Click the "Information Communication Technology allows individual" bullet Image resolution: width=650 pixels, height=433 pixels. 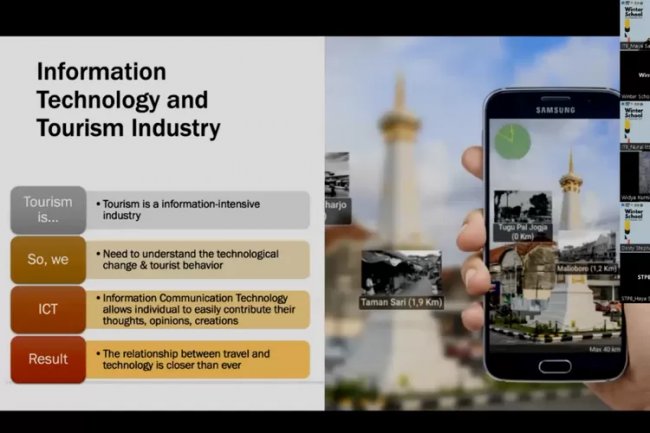[199, 309]
